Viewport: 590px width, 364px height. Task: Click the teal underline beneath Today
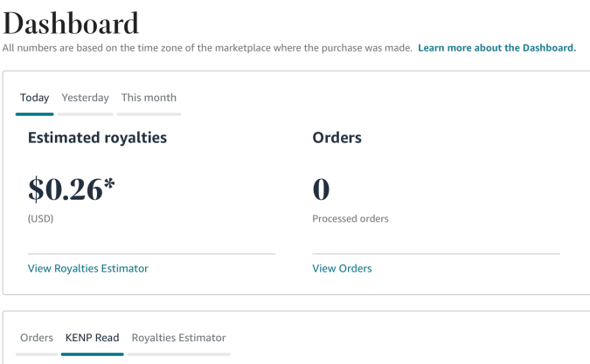pos(35,114)
